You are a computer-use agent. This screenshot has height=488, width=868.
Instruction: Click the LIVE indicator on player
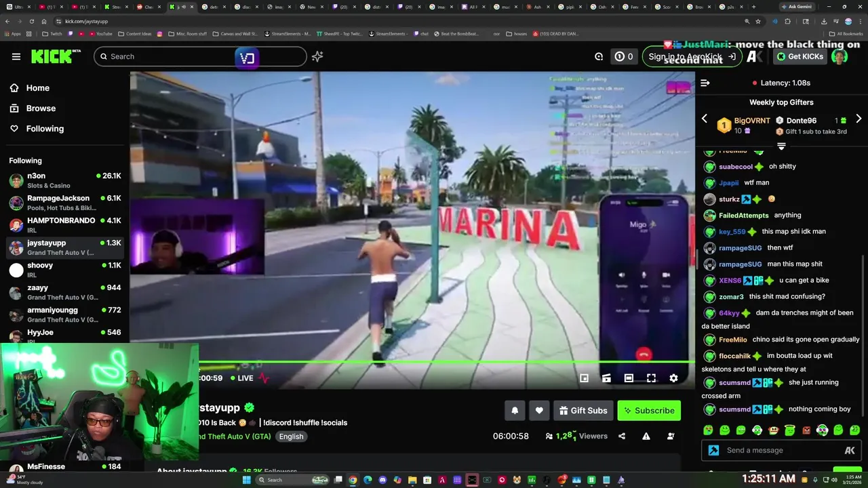pos(241,378)
